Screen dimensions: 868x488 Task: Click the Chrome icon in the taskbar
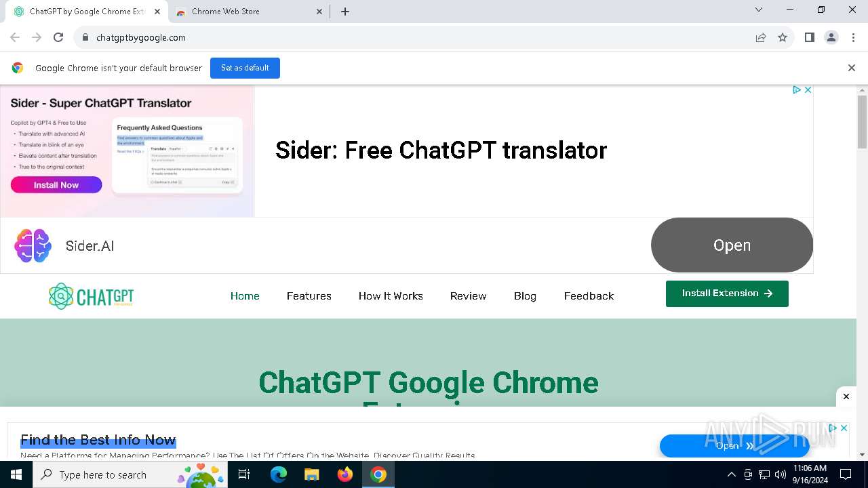click(x=378, y=474)
